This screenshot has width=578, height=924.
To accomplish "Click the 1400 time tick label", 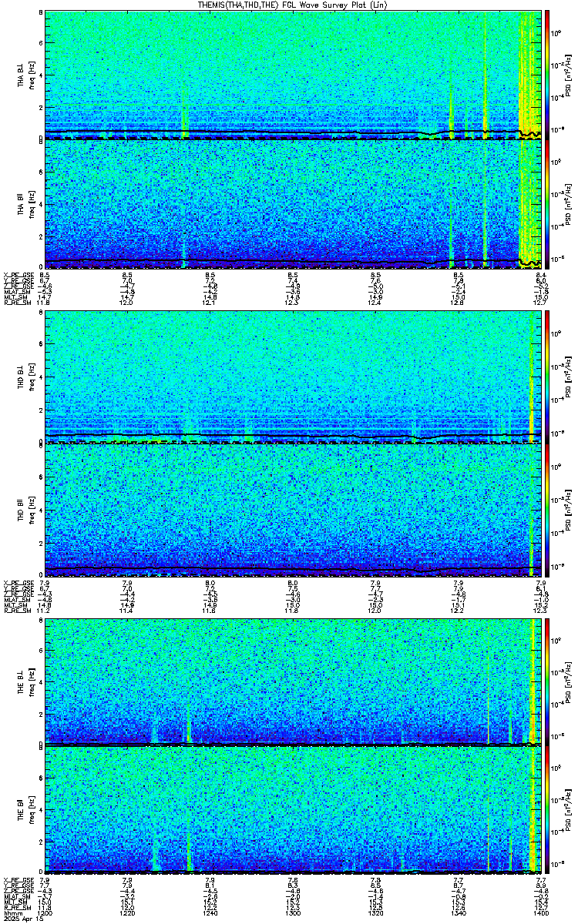I will coord(541,914).
